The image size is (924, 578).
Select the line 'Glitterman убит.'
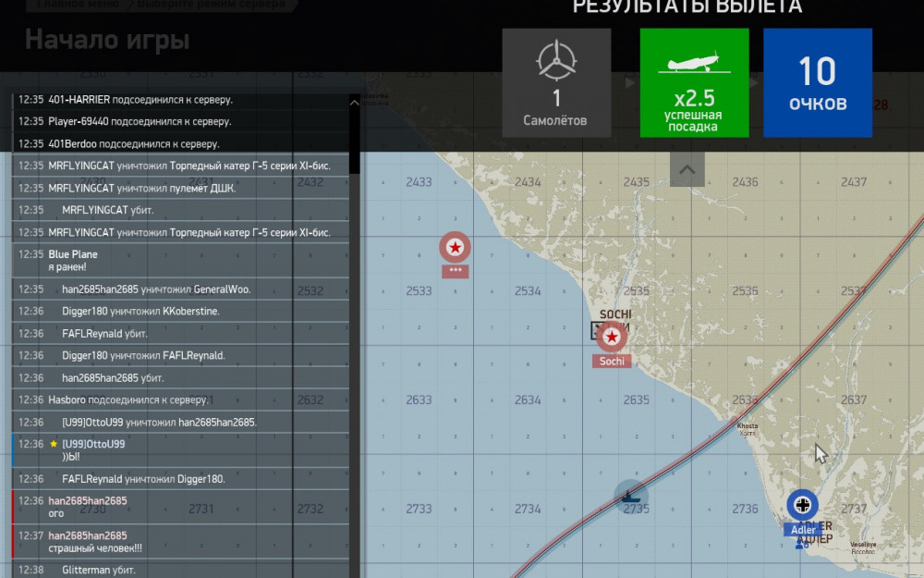pyautogui.click(x=180, y=570)
